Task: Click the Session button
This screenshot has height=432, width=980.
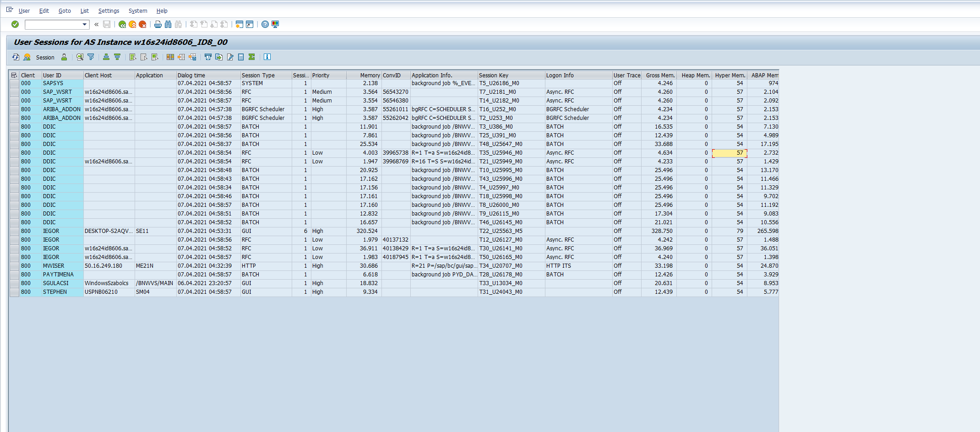Action: click(45, 57)
